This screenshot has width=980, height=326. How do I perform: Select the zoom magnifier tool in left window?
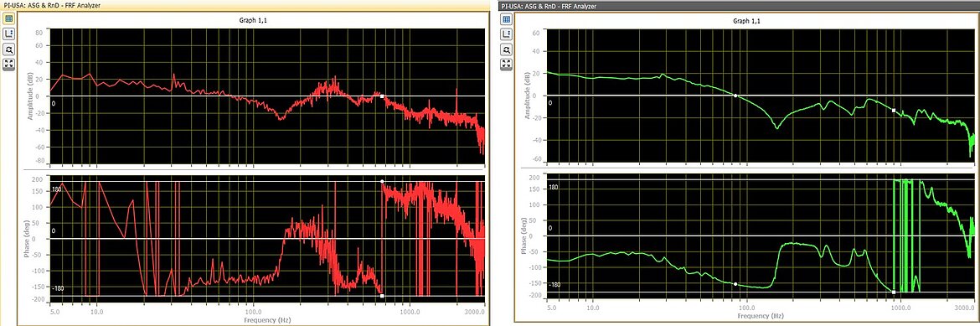click(x=8, y=49)
